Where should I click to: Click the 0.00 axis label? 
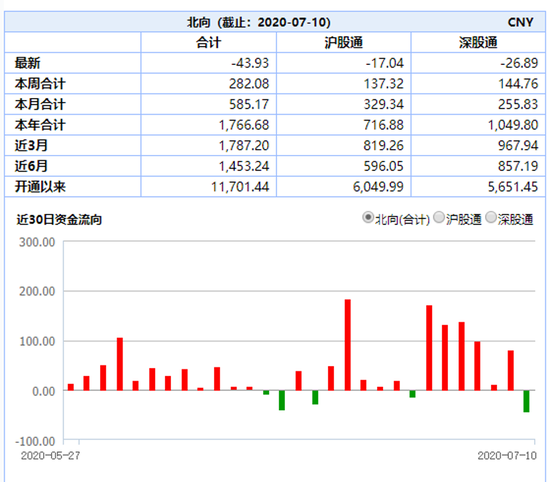pyautogui.click(x=43, y=391)
